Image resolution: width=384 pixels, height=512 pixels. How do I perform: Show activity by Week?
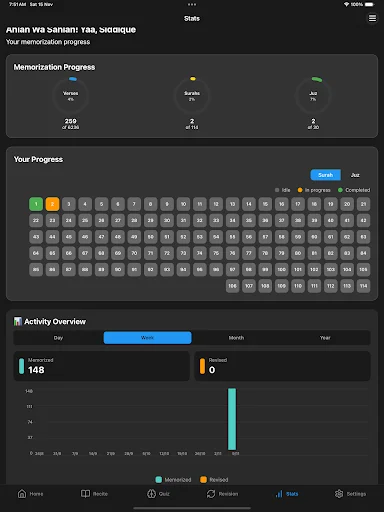(147, 338)
